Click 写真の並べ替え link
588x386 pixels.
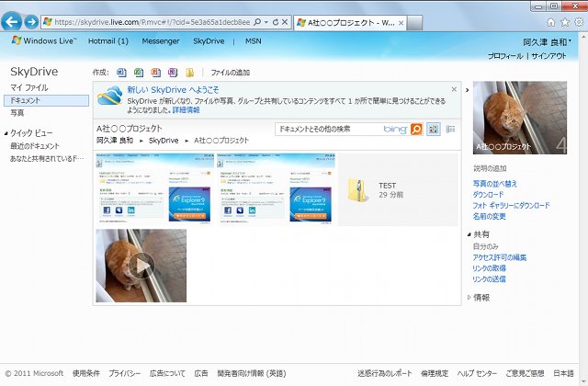pos(494,184)
